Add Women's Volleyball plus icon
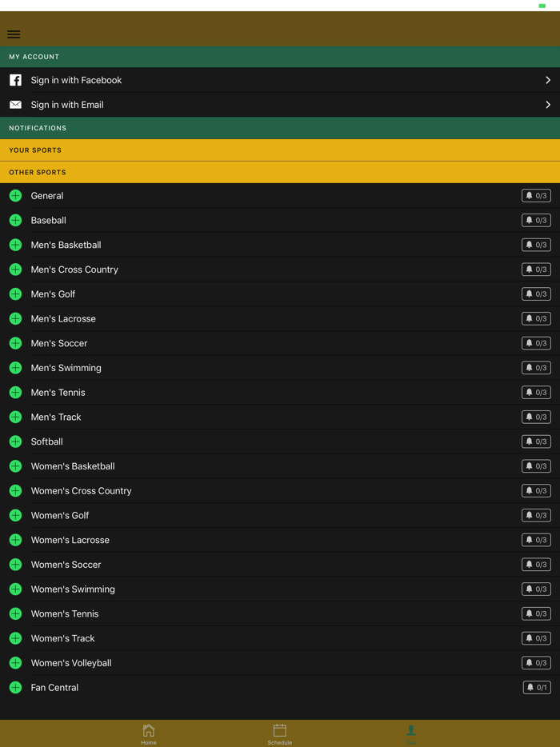The height and width of the screenshot is (747, 560). click(x=16, y=663)
